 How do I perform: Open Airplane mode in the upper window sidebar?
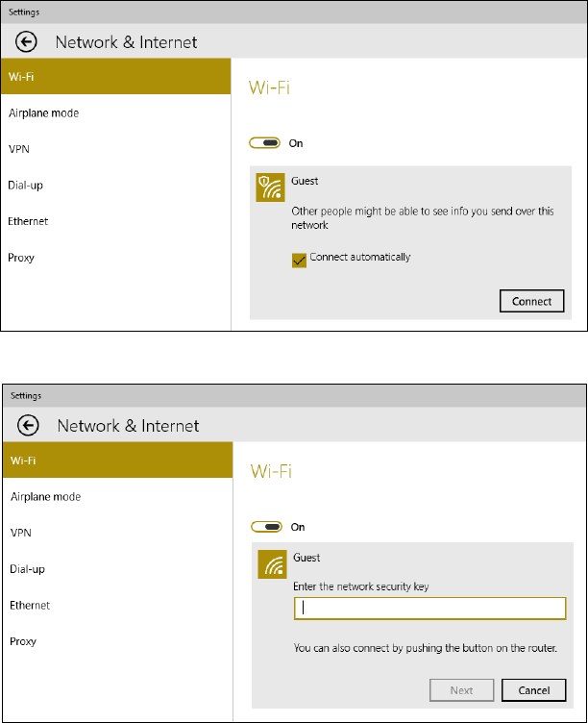pos(44,113)
